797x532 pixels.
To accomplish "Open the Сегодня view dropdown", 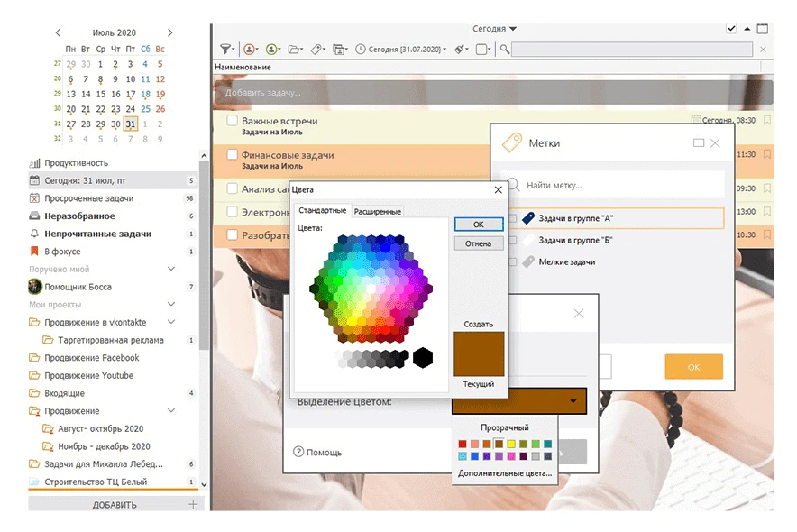I will 495,29.
